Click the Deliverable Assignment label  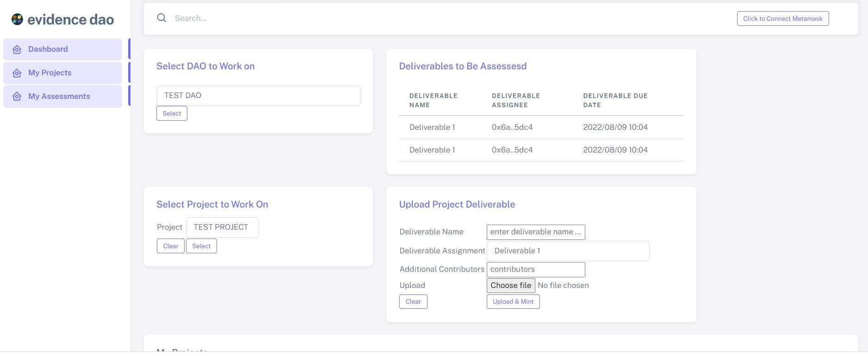point(442,251)
